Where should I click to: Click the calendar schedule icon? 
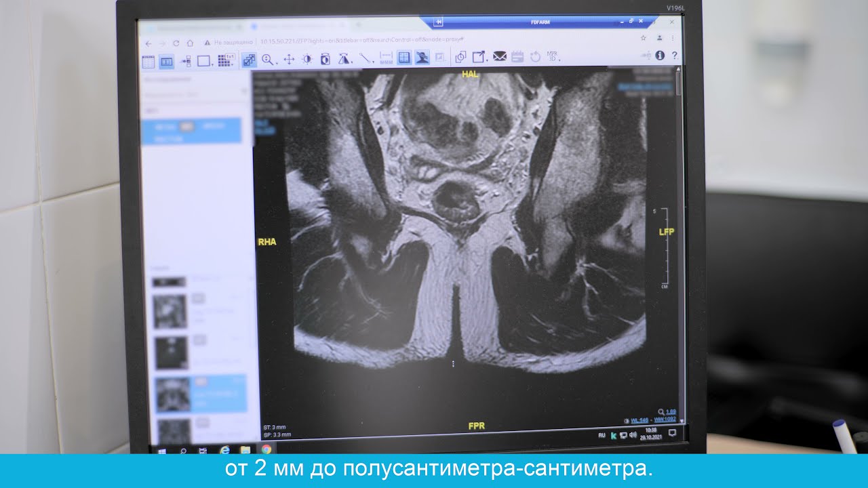point(517,56)
